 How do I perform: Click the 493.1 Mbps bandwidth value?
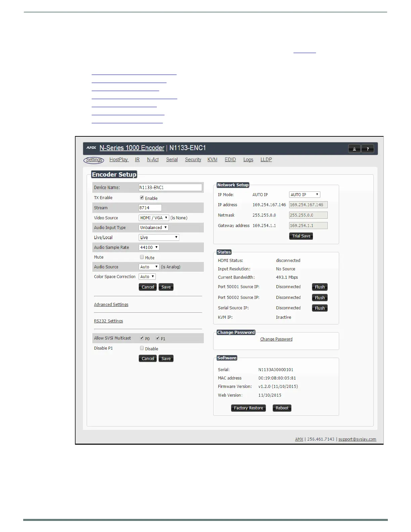[287, 277]
